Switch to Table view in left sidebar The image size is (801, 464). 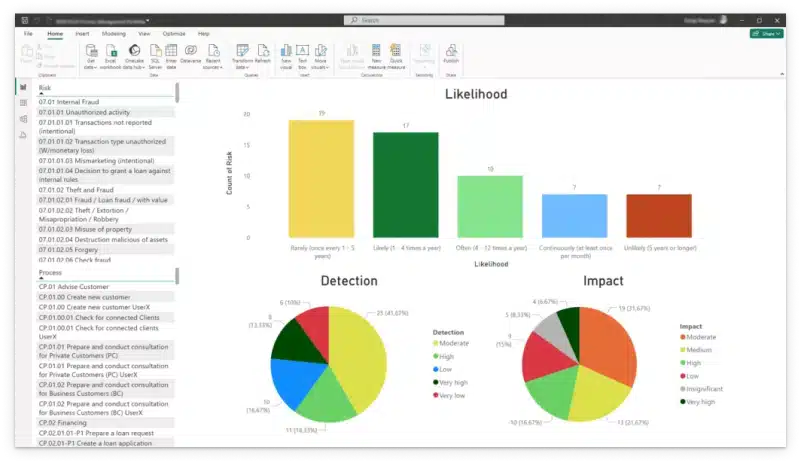point(23,103)
